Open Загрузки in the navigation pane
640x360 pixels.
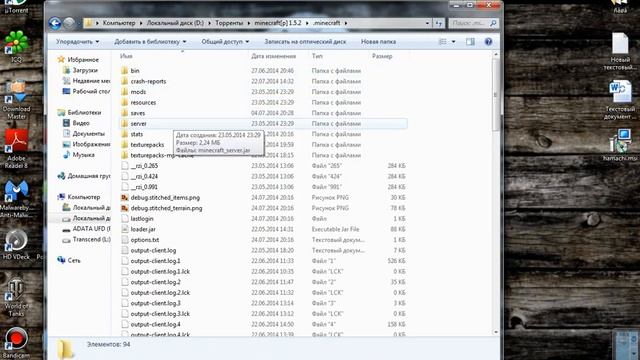coord(85,70)
